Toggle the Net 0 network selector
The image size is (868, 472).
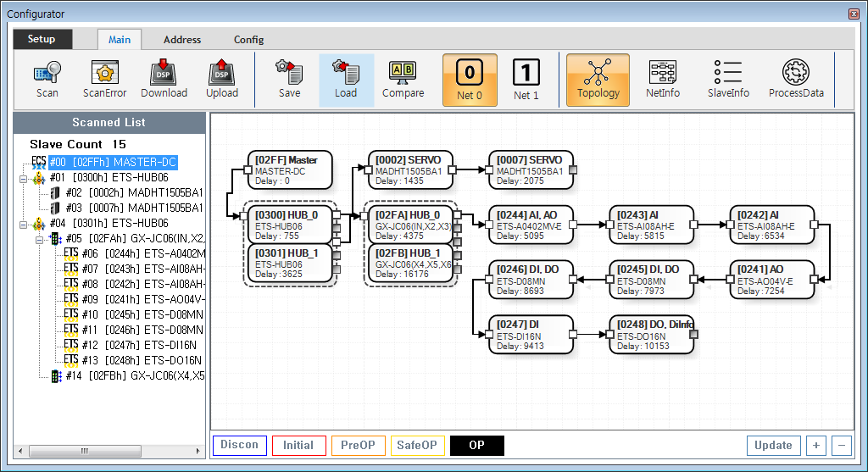pyautogui.click(x=470, y=81)
